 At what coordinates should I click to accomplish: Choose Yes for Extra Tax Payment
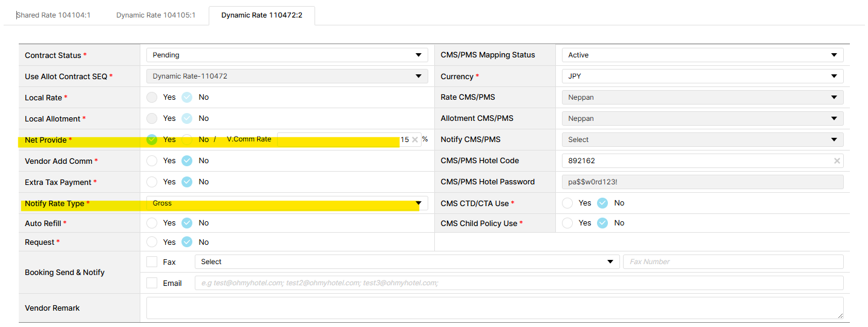(x=152, y=182)
